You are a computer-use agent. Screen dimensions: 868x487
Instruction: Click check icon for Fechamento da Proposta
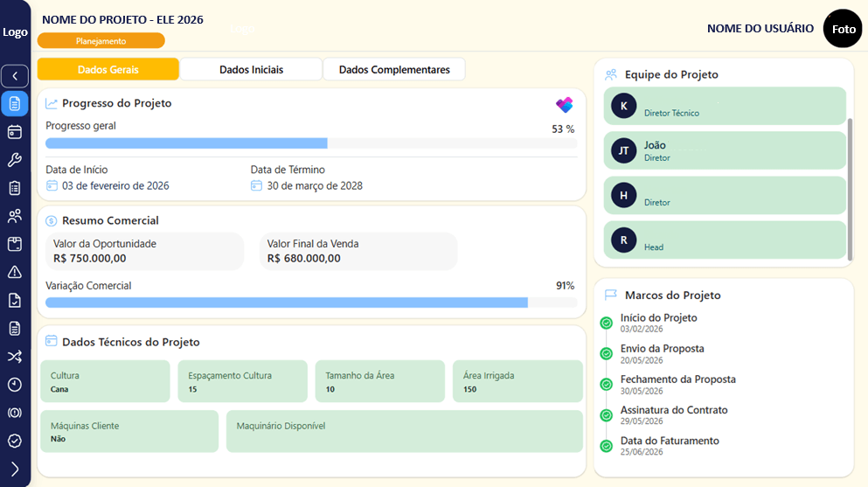click(x=607, y=384)
